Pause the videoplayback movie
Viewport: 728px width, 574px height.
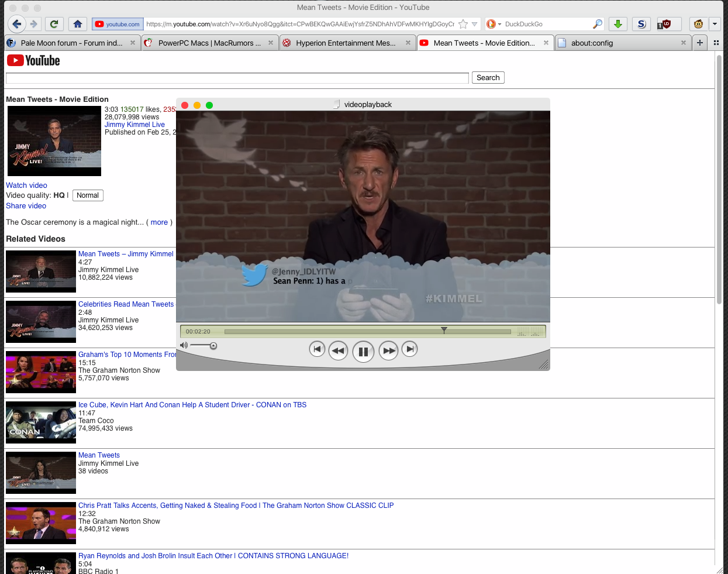[363, 352]
